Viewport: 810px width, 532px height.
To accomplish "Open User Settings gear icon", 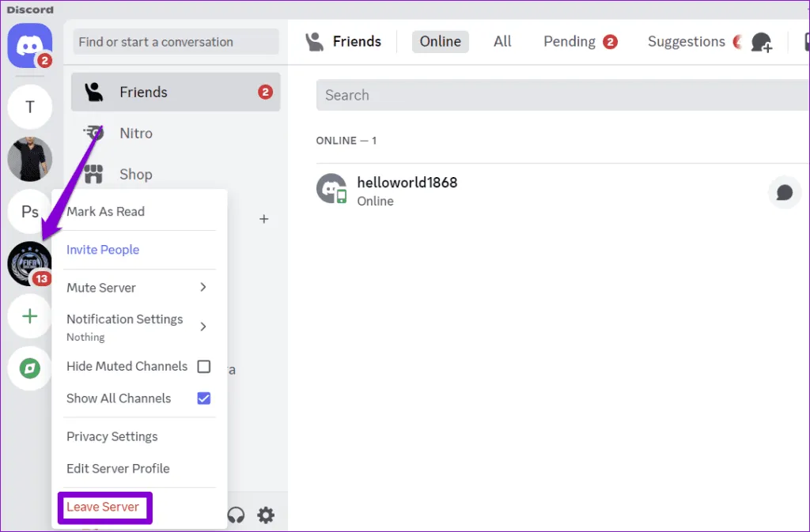I will [267, 515].
